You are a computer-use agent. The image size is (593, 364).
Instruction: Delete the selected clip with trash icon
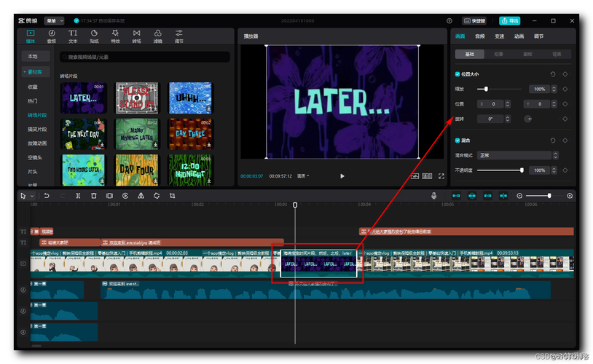94,196
